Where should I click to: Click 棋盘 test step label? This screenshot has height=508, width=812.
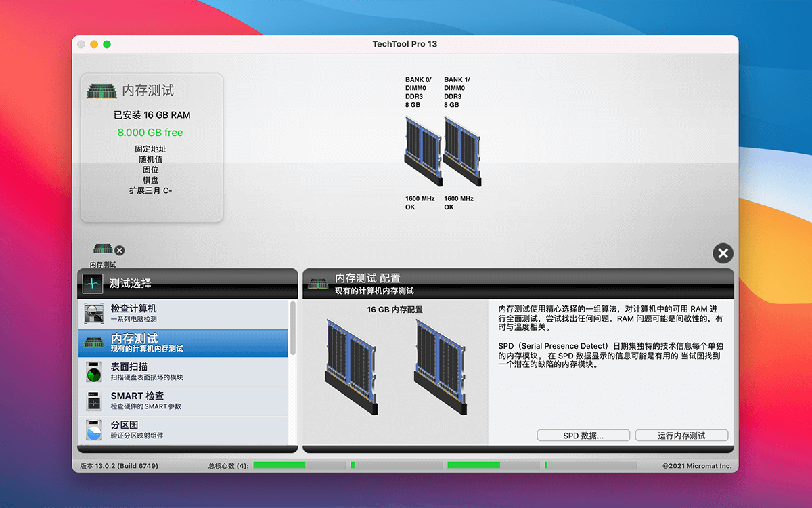point(150,179)
